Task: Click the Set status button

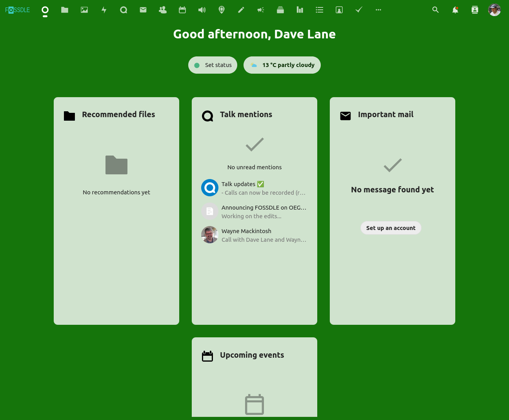Action: click(213, 65)
